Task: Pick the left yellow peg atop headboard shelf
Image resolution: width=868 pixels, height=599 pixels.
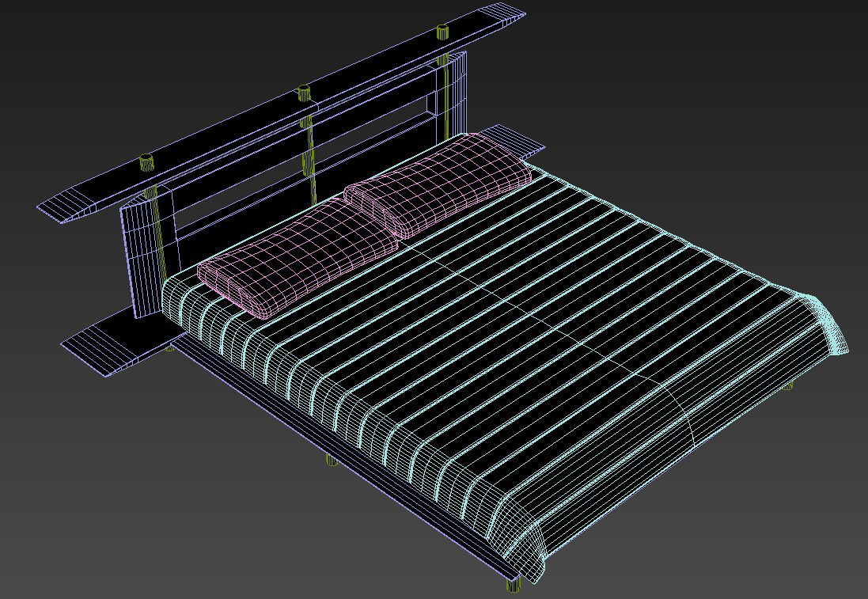Action: pos(146,162)
